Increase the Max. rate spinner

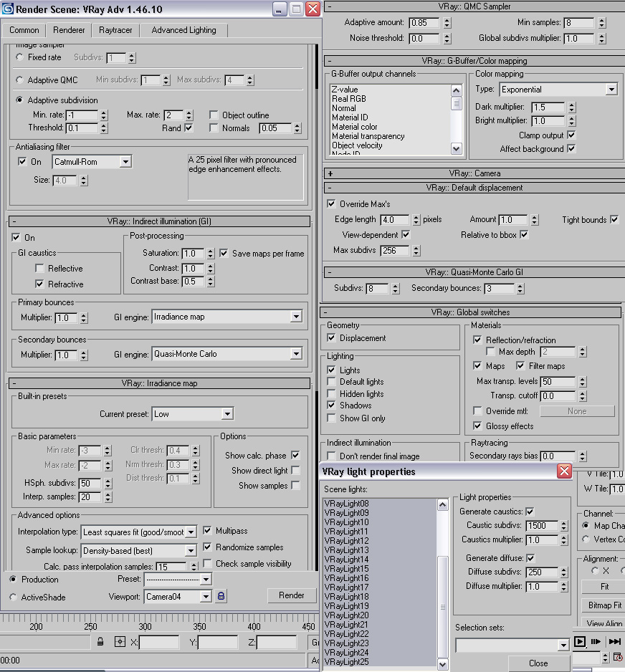(189, 112)
